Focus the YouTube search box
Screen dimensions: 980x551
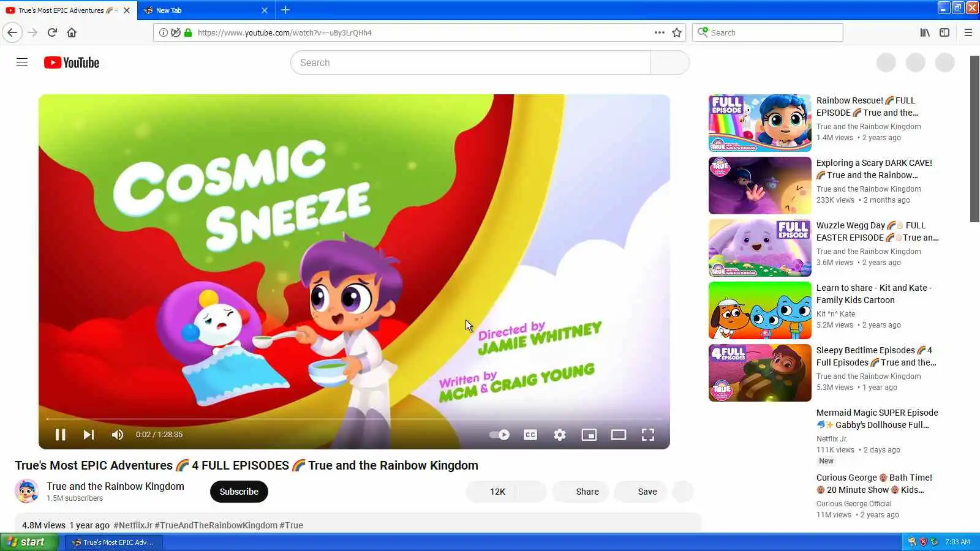tap(470, 62)
